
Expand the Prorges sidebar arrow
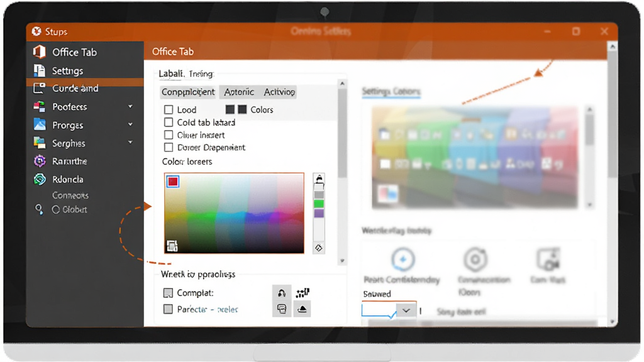click(x=130, y=124)
